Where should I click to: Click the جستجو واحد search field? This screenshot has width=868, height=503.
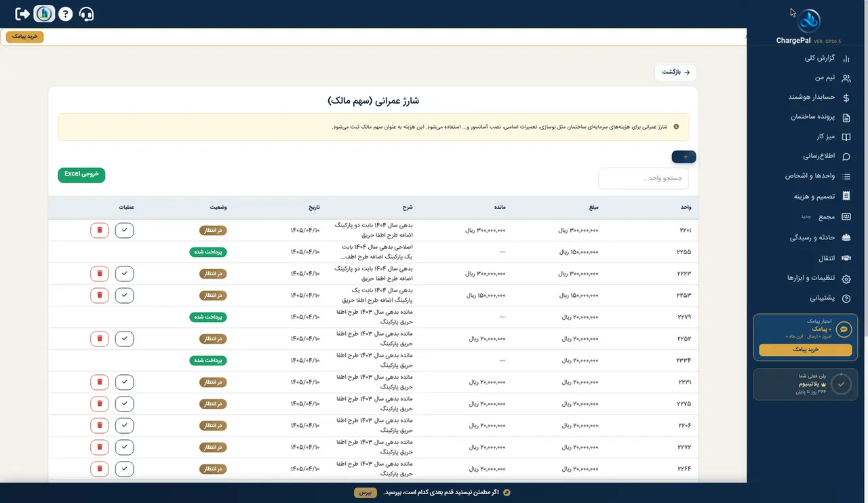644,178
